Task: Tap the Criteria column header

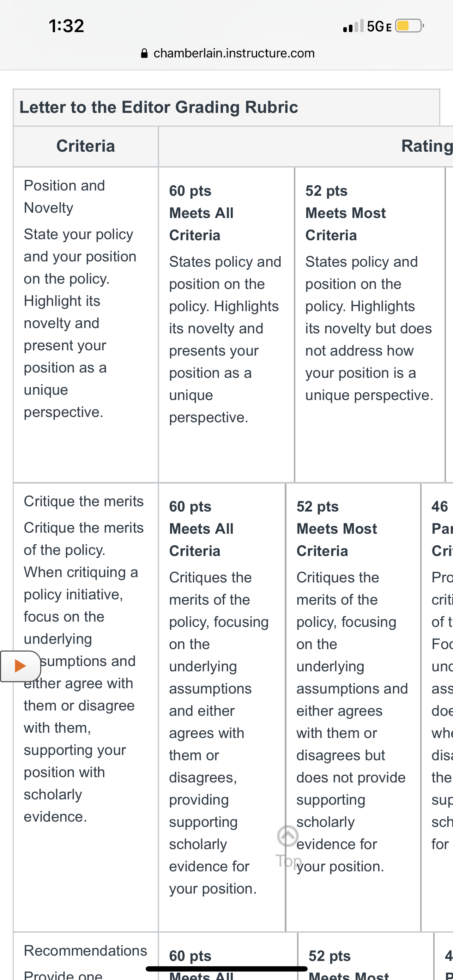Action: tap(86, 146)
